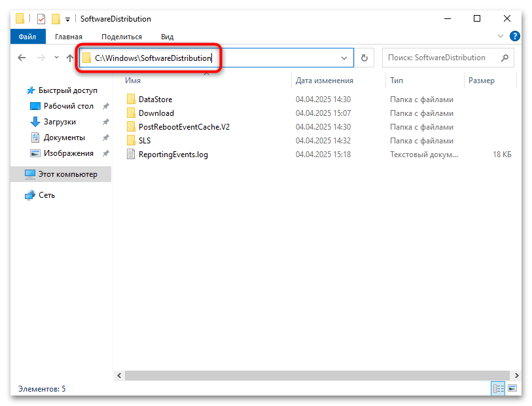This screenshot has height=406, width=532.
Task: Click the pin icon next to Рабочий стол
Action: [x=106, y=106]
